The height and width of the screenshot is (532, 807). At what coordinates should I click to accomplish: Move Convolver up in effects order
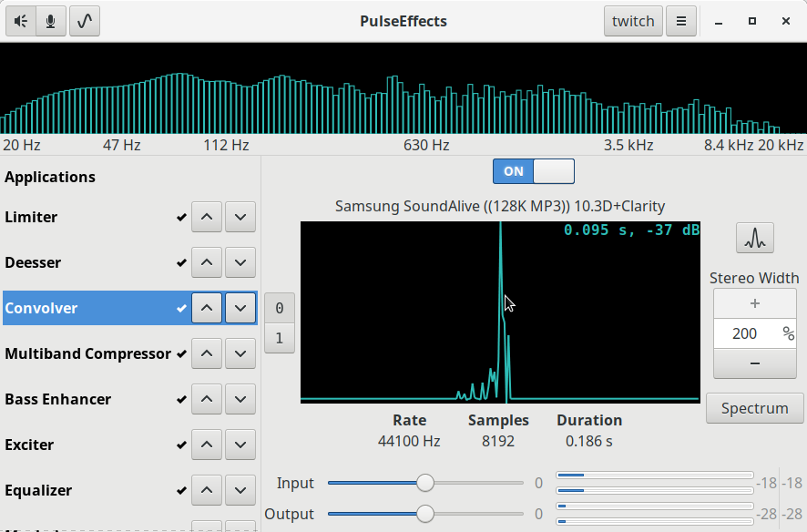pyautogui.click(x=207, y=308)
